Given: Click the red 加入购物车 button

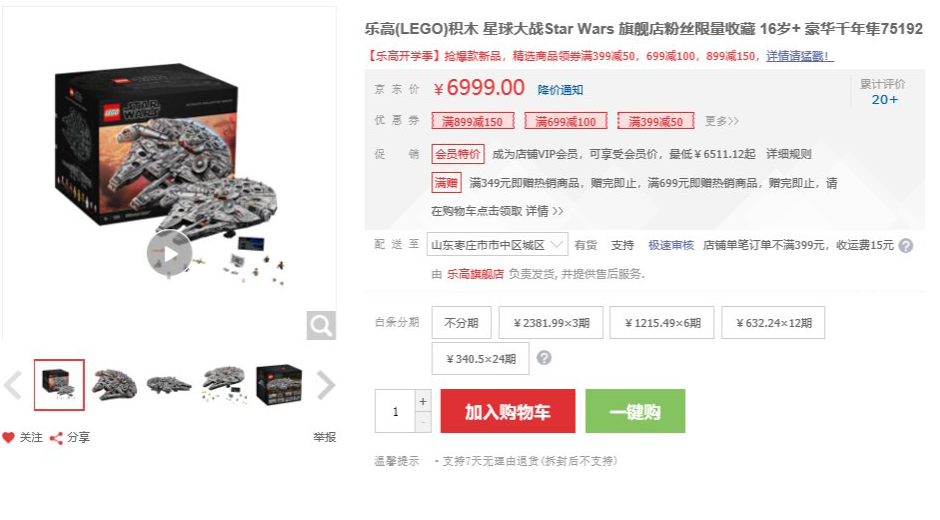Looking at the screenshot, I should 508,411.
